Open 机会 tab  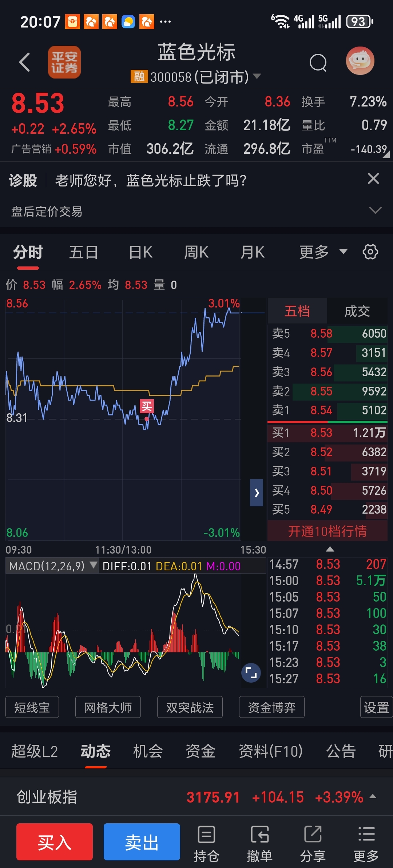(148, 751)
